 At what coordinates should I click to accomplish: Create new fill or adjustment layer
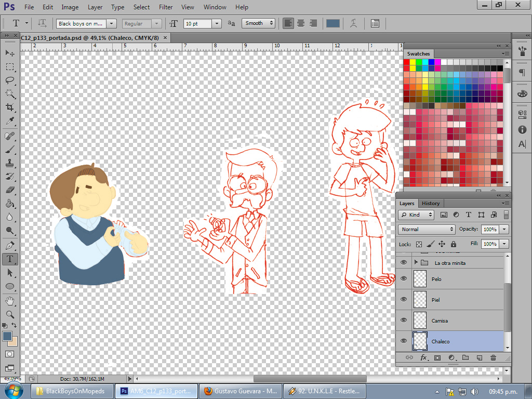pyautogui.click(x=452, y=357)
